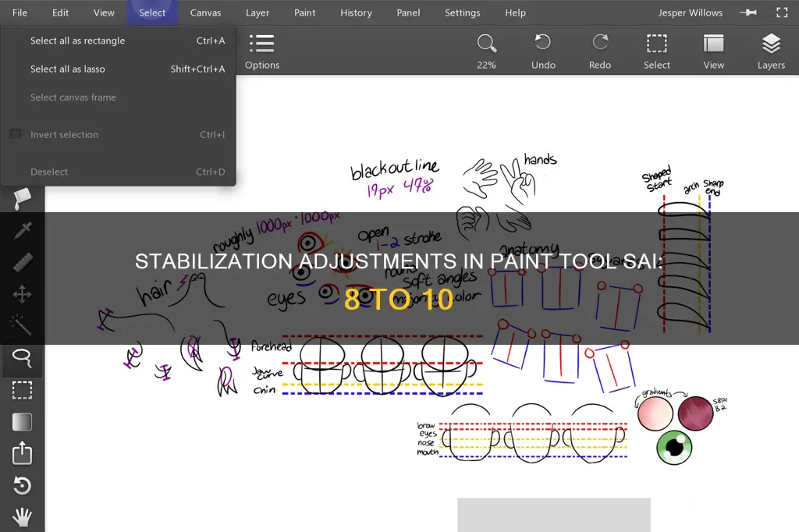The height and width of the screenshot is (532, 799).
Task: Click the pin icon near username
Action: coord(748,12)
